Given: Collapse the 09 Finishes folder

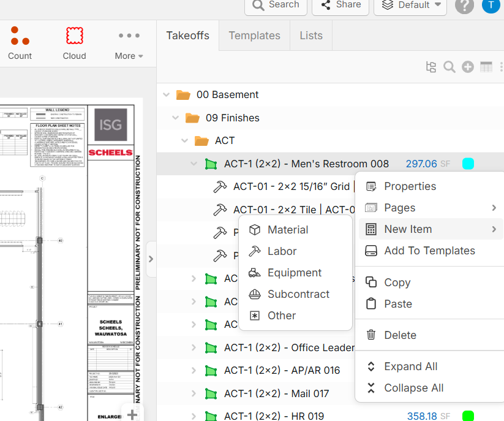Looking at the screenshot, I should point(176,118).
